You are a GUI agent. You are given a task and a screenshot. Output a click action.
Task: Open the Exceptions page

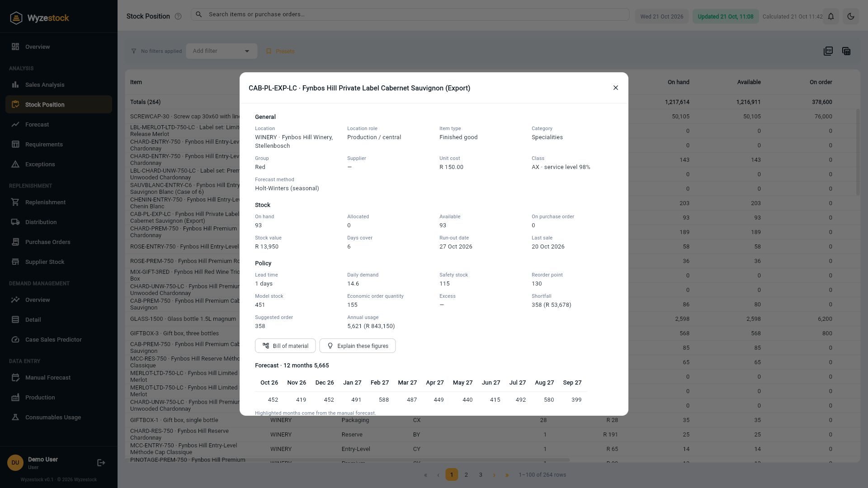point(59,164)
